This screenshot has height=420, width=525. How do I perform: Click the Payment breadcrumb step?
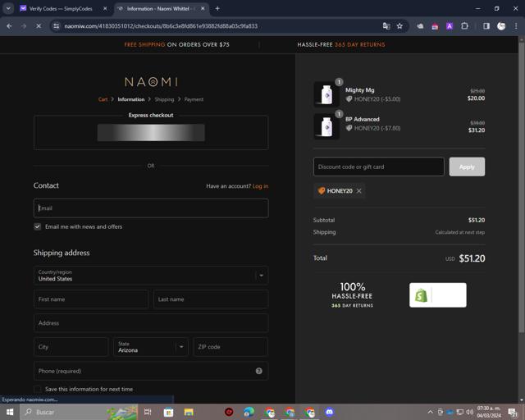click(194, 99)
